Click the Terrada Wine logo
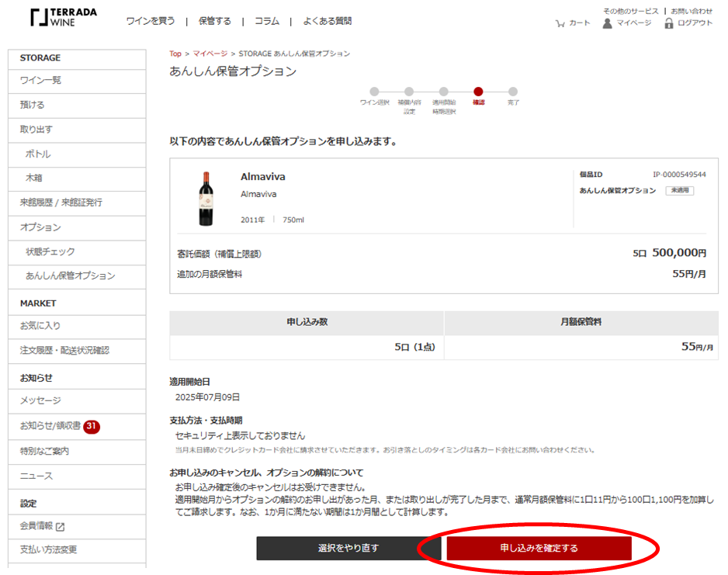This screenshot has width=728, height=575. [x=64, y=17]
